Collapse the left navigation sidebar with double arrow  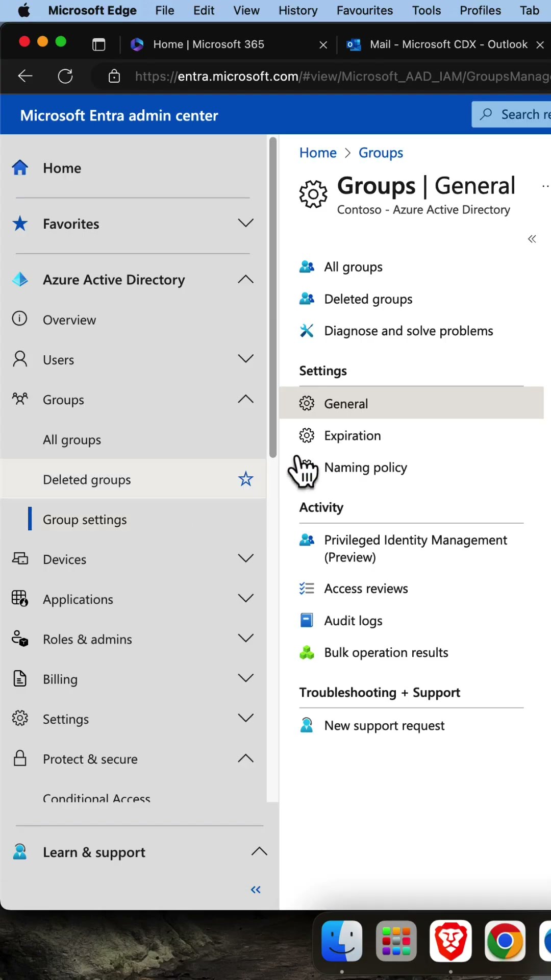256,890
